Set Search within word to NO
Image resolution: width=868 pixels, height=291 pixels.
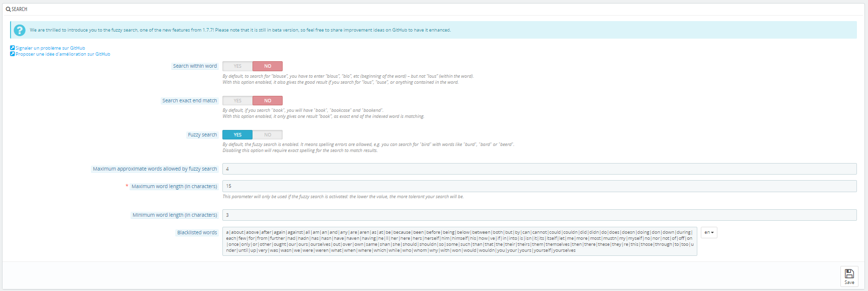click(268, 66)
